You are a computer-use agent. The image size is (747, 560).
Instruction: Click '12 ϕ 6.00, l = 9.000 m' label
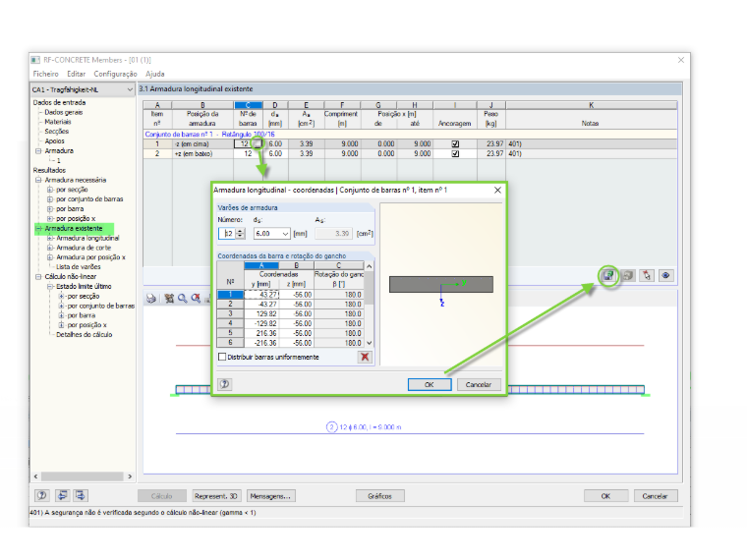click(371, 427)
